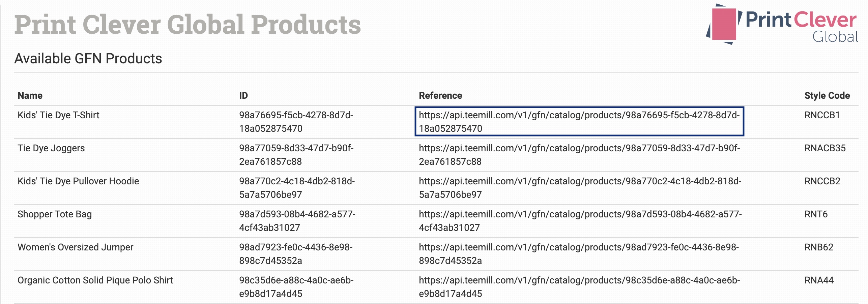This screenshot has height=304, width=868.
Task: Click the Name column header
Action: click(x=30, y=96)
